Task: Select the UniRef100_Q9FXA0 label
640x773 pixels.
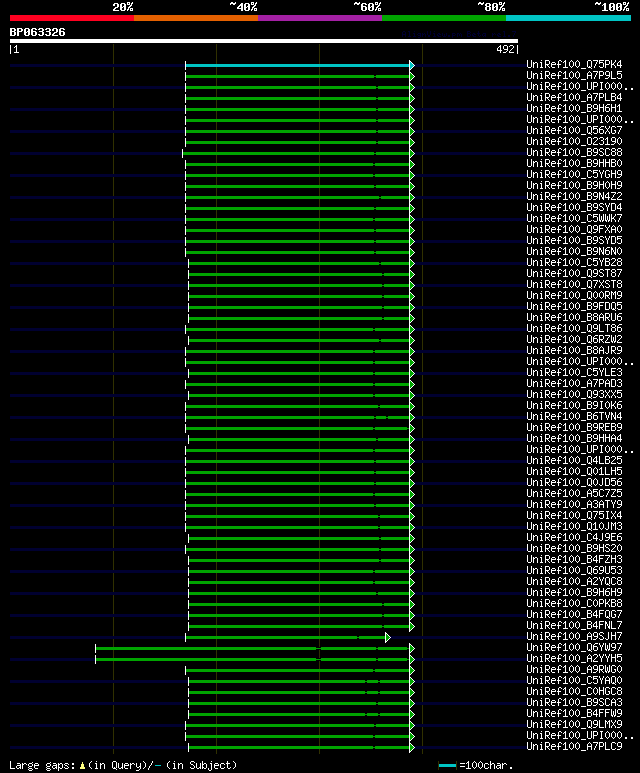Action: [x=574, y=229]
